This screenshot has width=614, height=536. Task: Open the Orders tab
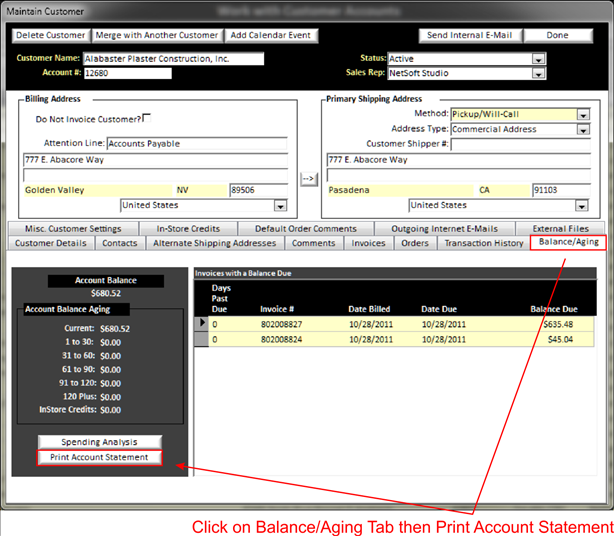tap(415, 243)
